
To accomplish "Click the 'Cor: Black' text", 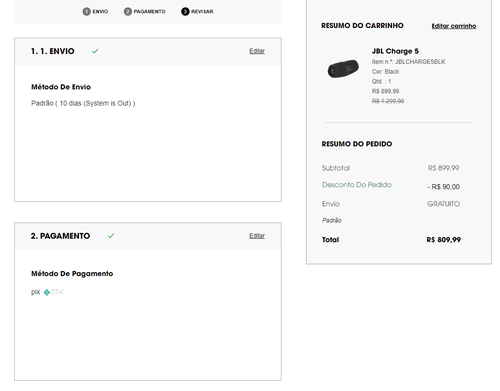I will click(385, 72).
